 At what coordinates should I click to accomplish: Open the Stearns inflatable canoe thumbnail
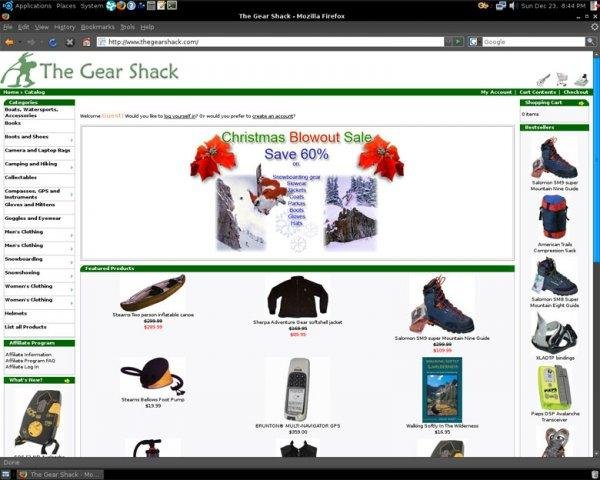153,292
